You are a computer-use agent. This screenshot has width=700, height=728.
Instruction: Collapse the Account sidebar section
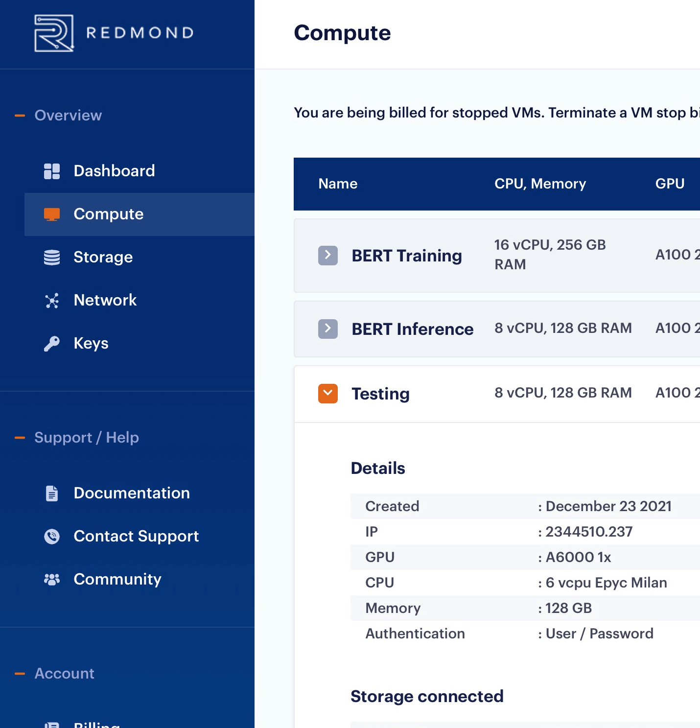click(20, 674)
